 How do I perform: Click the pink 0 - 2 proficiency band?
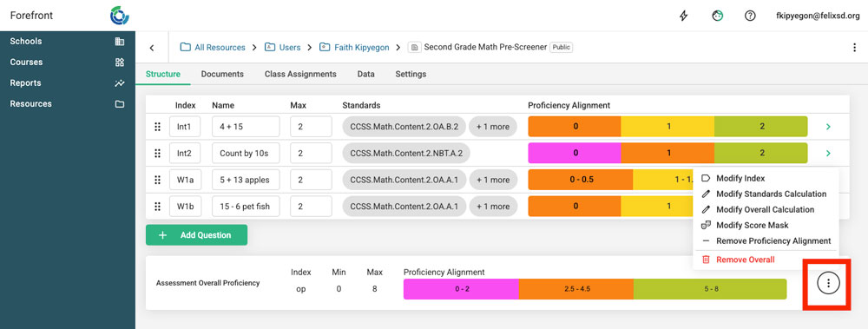pyautogui.click(x=461, y=289)
